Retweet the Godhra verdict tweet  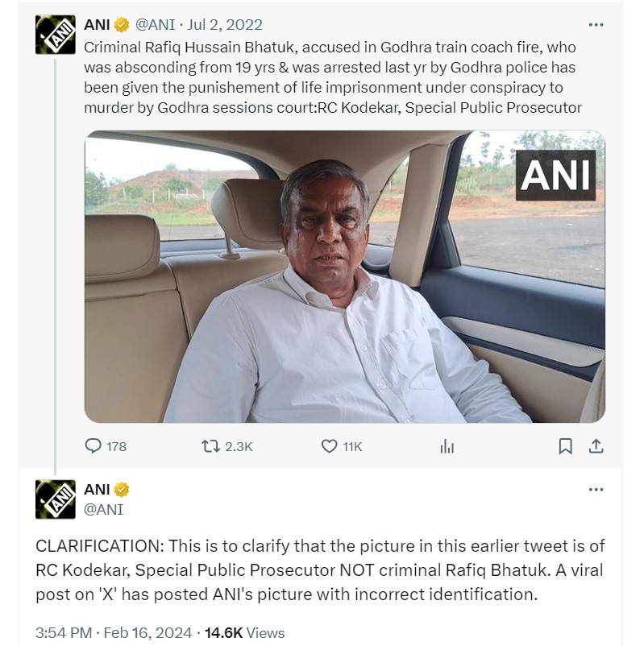211,446
